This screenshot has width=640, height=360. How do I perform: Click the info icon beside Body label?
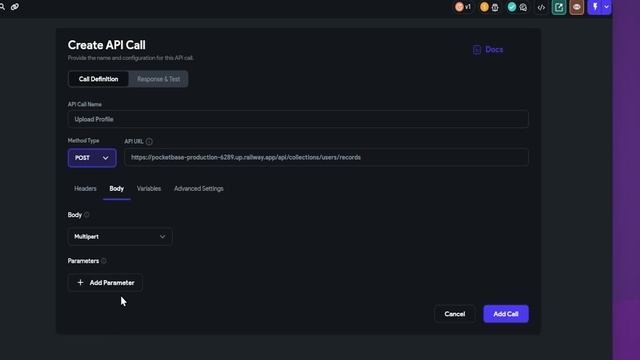(87, 215)
